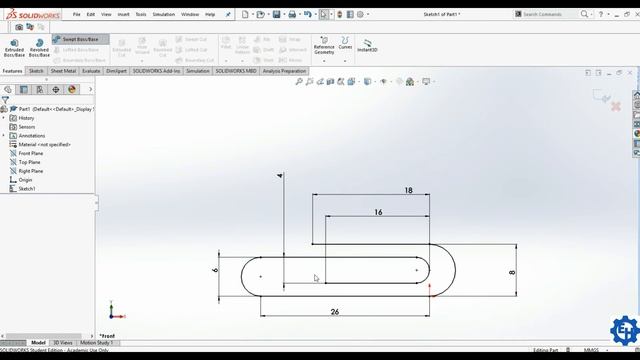Expand the Annotations tree node
The image size is (640, 360).
[x=4, y=136]
